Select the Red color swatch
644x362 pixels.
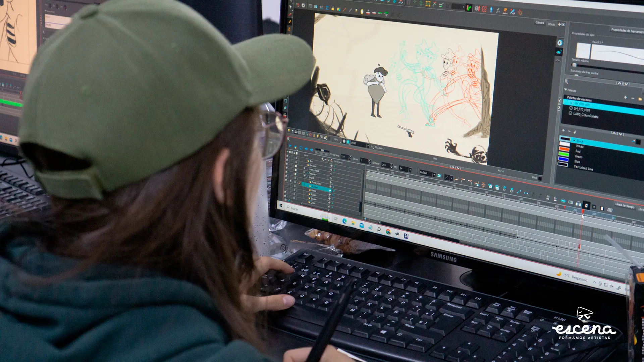tap(564, 149)
